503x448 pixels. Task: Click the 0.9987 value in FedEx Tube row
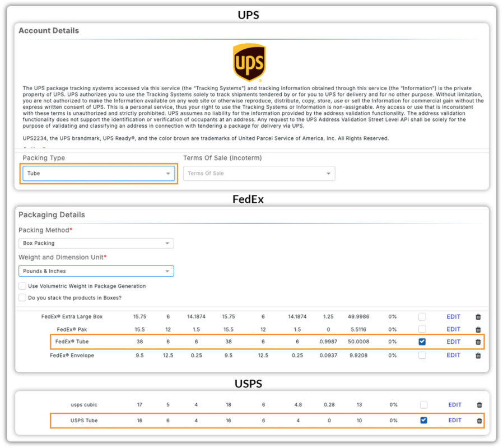[x=328, y=342]
